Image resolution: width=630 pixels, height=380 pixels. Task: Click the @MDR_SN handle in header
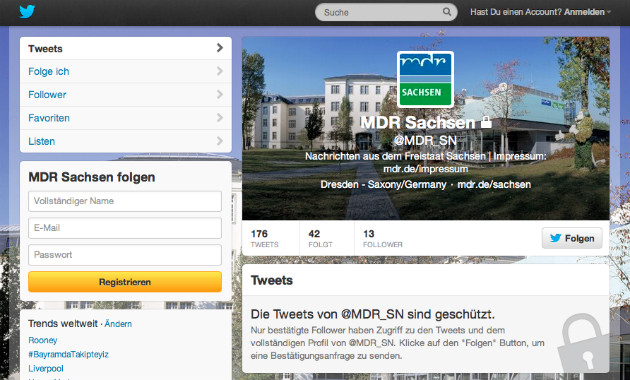(425, 140)
